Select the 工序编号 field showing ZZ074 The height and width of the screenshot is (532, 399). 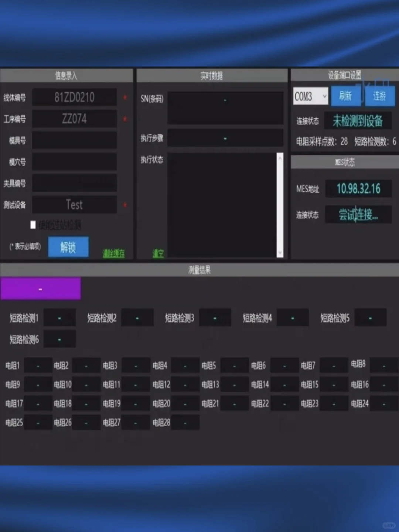click(x=74, y=119)
